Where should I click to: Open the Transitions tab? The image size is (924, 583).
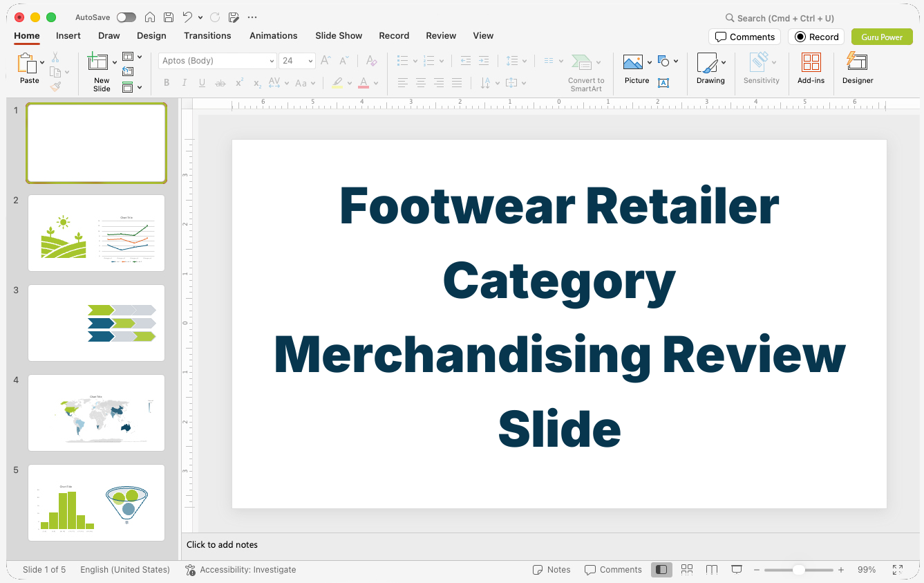pos(207,35)
